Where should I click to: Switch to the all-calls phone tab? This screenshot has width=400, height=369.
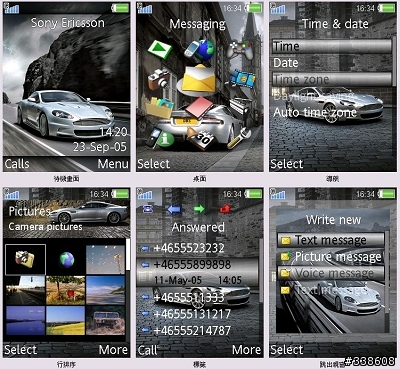click(x=147, y=209)
